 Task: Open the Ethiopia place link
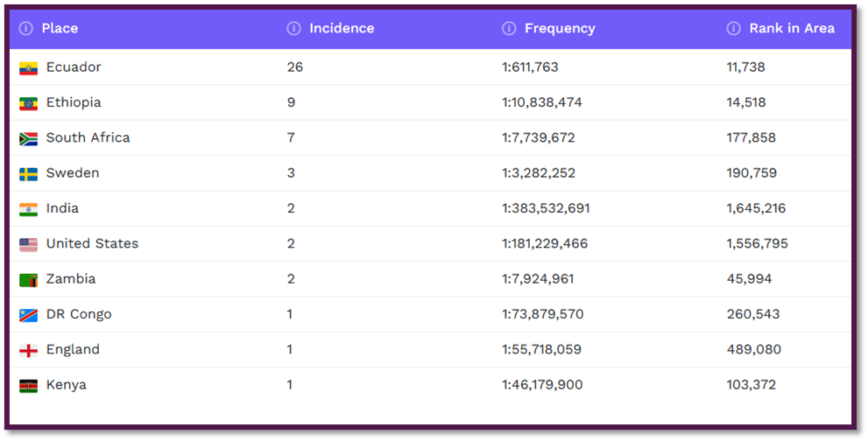(74, 102)
